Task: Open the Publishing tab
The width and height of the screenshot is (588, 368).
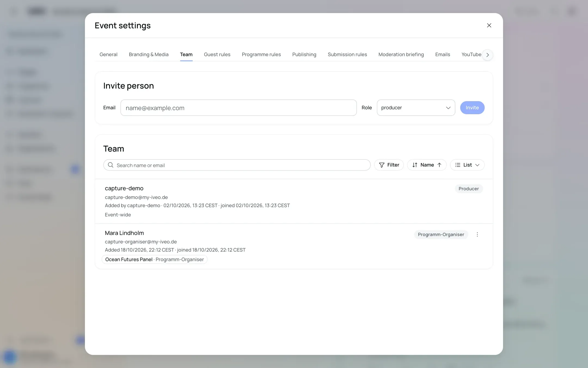Action: click(304, 55)
